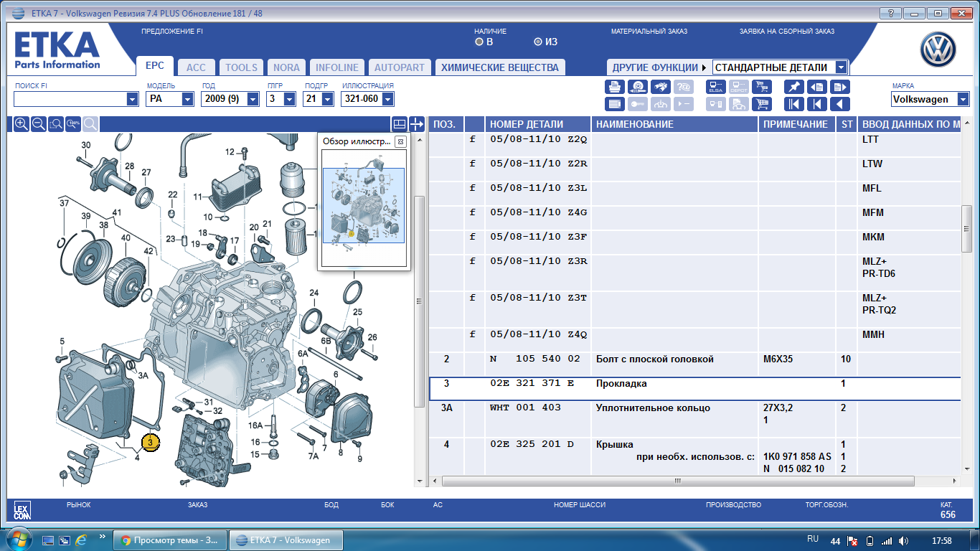Click the parts table vertical scrollbar thumb
980x551 pixels.
pyautogui.click(x=967, y=229)
